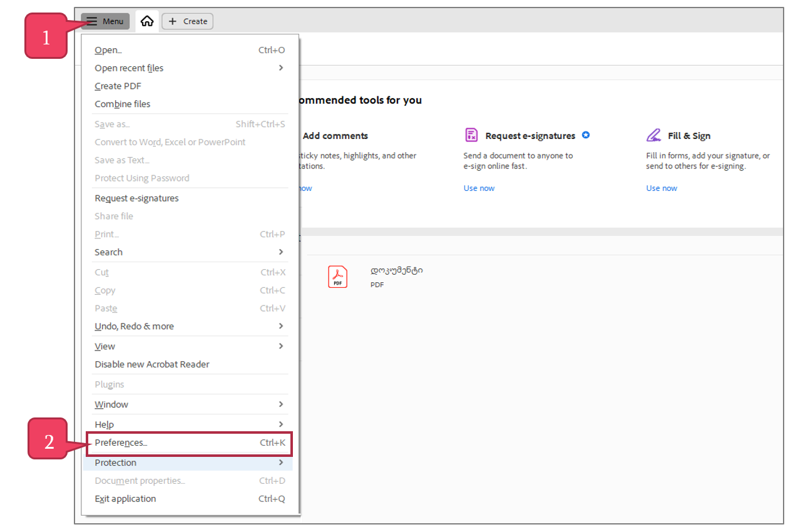Click Use now under Fill & Sign

pyautogui.click(x=662, y=188)
